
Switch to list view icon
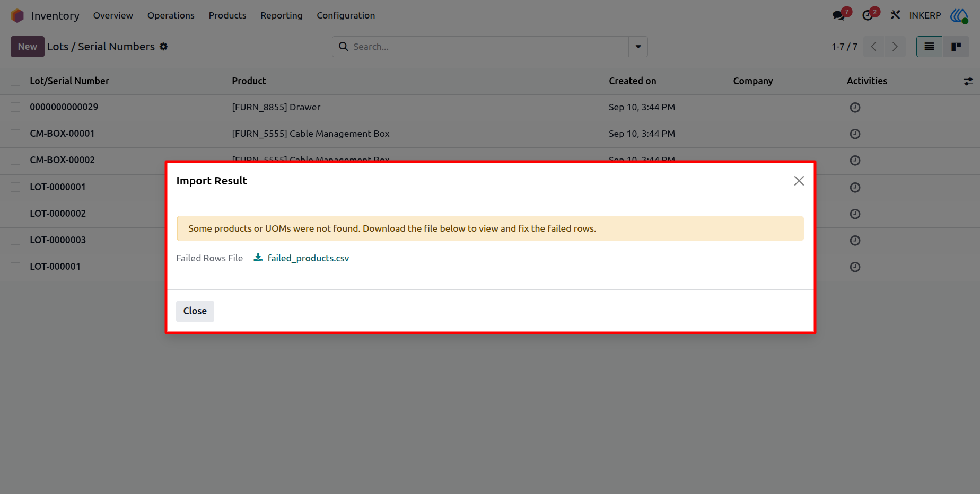point(929,47)
